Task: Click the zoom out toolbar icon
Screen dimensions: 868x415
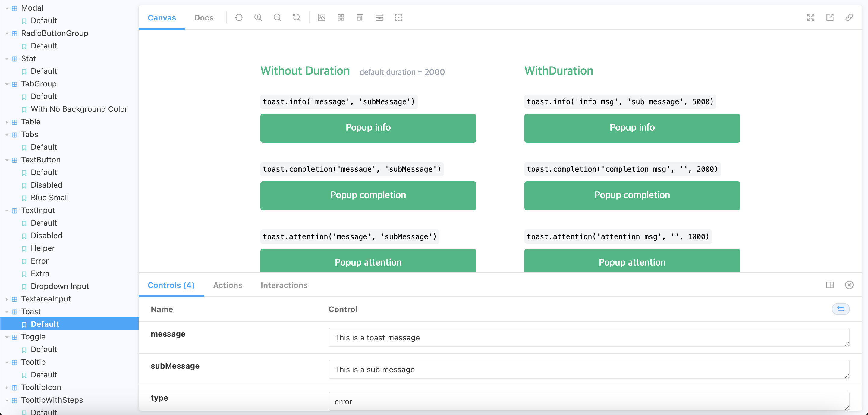Action: (x=277, y=17)
